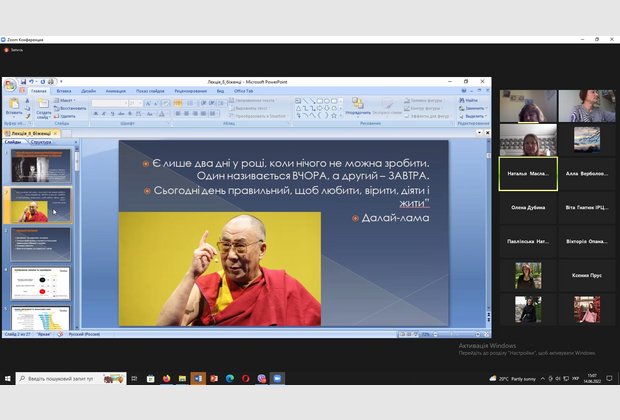This screenshot has width=620, height=420.
Task: Expand the Select (Выделить) dropdown
Action: (x=474, y=116)
